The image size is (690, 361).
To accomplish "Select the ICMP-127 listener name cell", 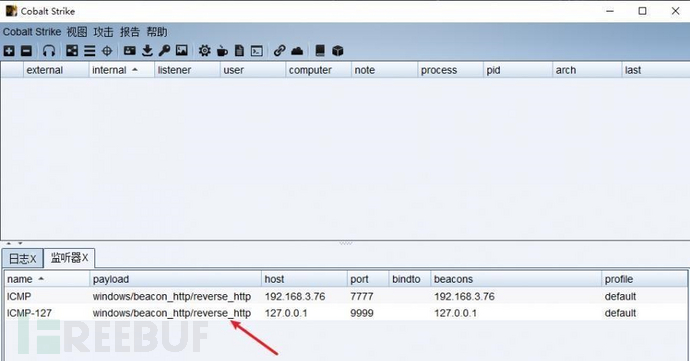I will click(x=47, y=313).
